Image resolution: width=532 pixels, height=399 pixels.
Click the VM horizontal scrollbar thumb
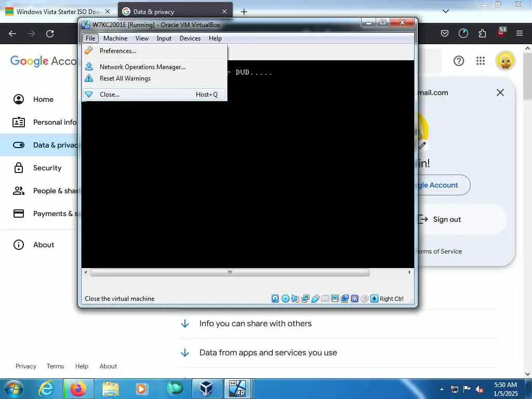[x=230, y=272]
